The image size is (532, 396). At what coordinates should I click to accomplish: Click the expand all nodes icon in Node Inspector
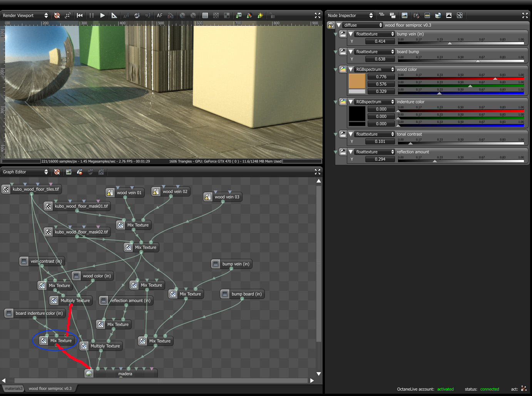click(381, 15)
